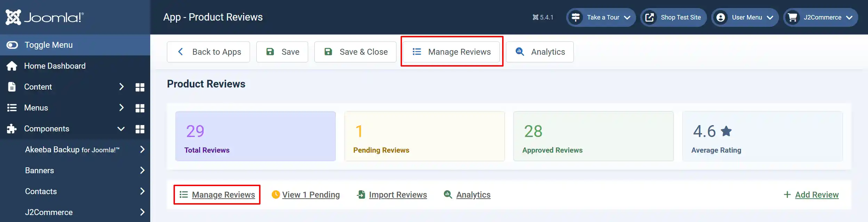Click the User Menu avatar icon

coord(721,17)
